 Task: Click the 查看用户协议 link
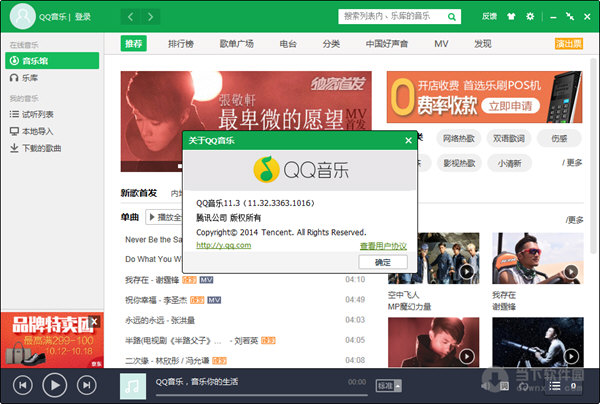click(383, 246)
